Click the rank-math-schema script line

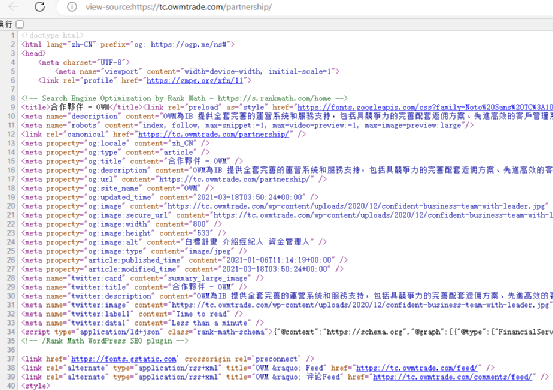(x=287, y=332)
